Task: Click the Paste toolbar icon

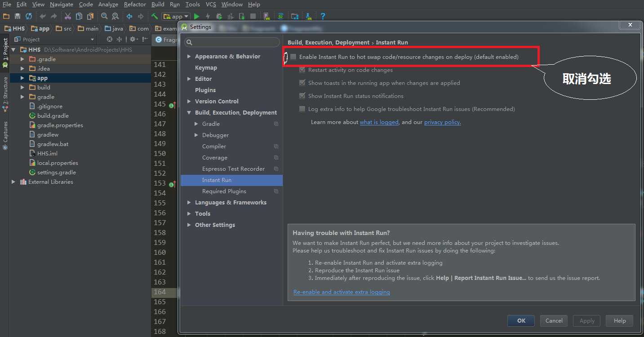Action: click(90, 16)
